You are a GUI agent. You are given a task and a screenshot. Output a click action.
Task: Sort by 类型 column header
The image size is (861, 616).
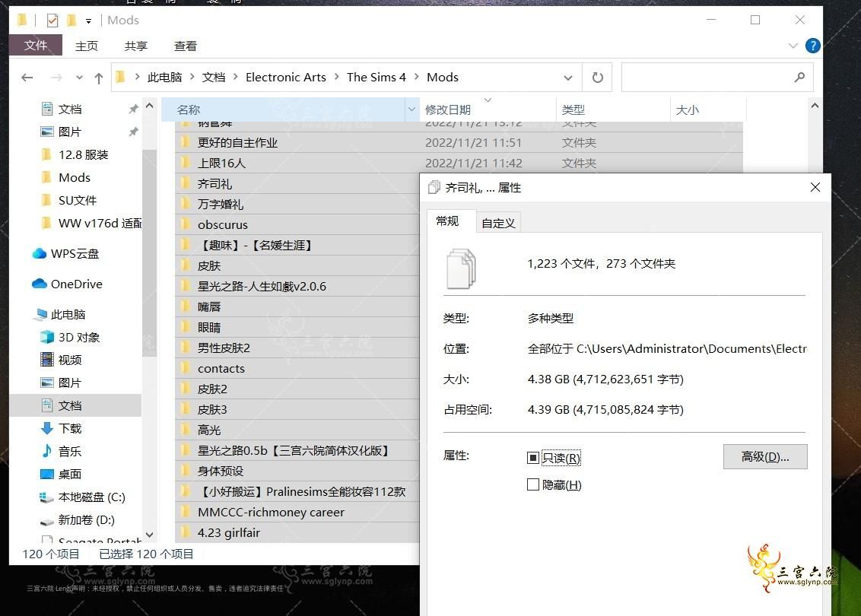coord(613,110)
